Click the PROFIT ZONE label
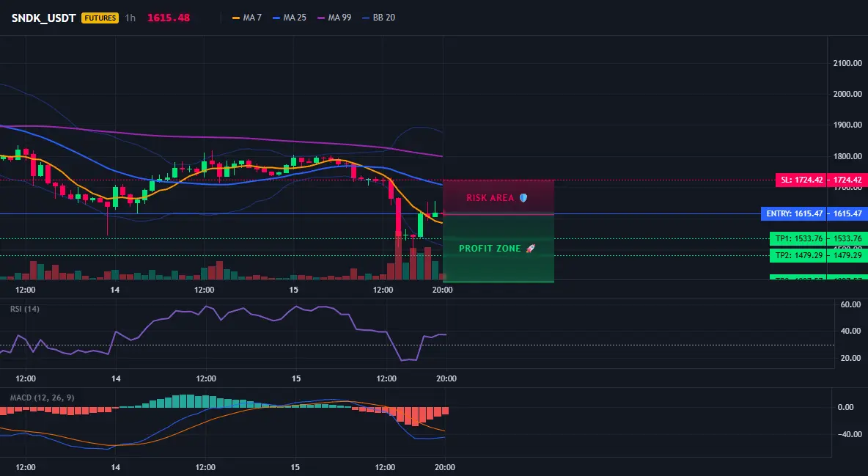This screenshot has width=868, height=476. pos(490,248)
